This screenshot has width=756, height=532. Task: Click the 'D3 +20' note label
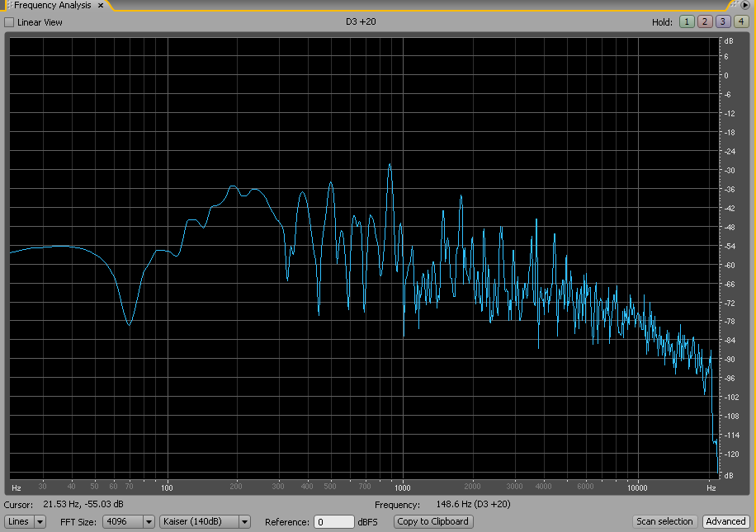coord(361,21)
